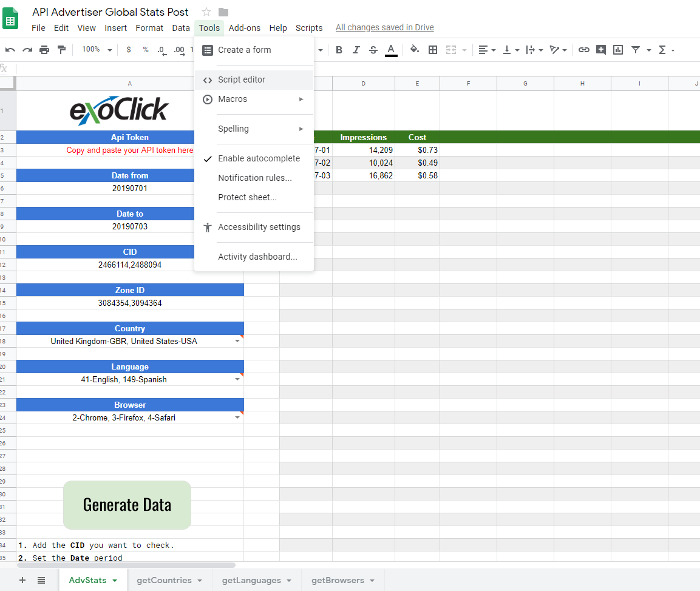Screen dimensions: 700x591
Task: Show the all sheets list icon
Action: click(41, 580)
